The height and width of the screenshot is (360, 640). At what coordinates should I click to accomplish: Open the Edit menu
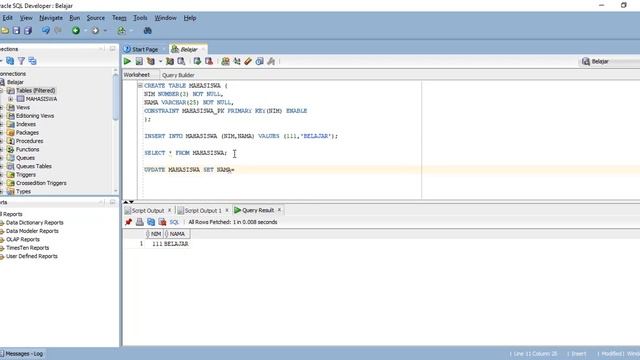[x=7, y=18]
